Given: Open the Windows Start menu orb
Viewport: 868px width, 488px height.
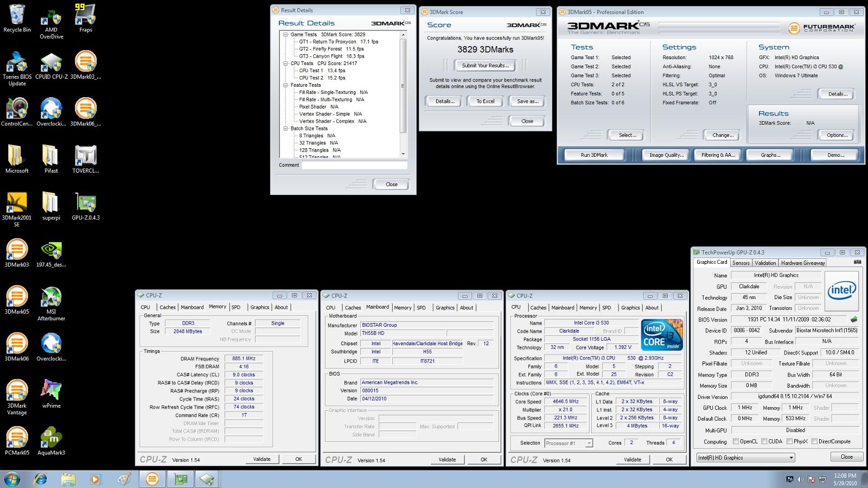Looking at the screenshot, I should 12,479.
